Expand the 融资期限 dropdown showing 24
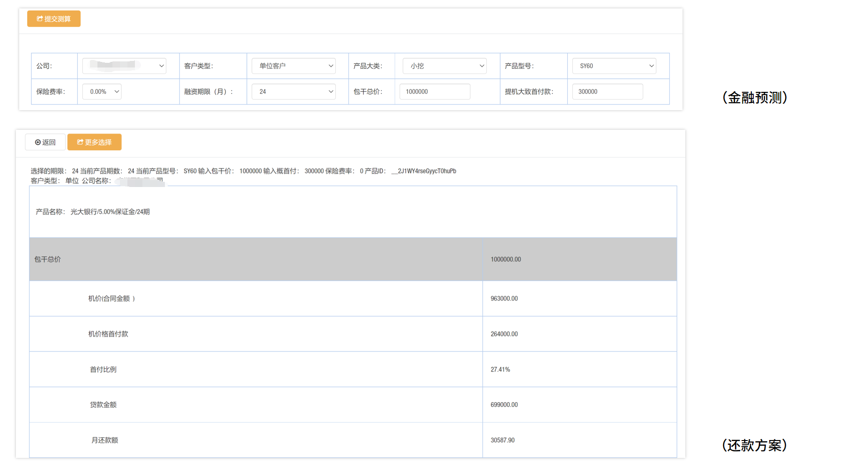Viewport: 868px width, 464px height. tap(293, 92)
